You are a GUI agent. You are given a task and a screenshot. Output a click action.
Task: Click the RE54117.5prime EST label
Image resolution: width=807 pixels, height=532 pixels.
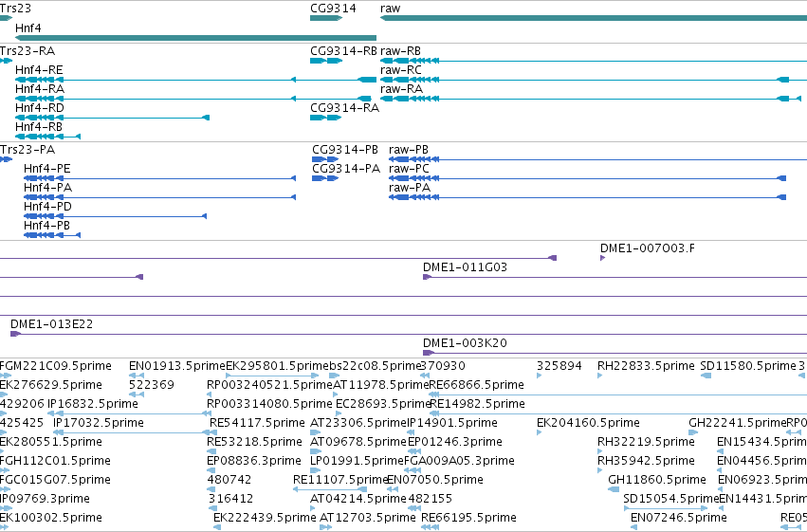(257, 423)
